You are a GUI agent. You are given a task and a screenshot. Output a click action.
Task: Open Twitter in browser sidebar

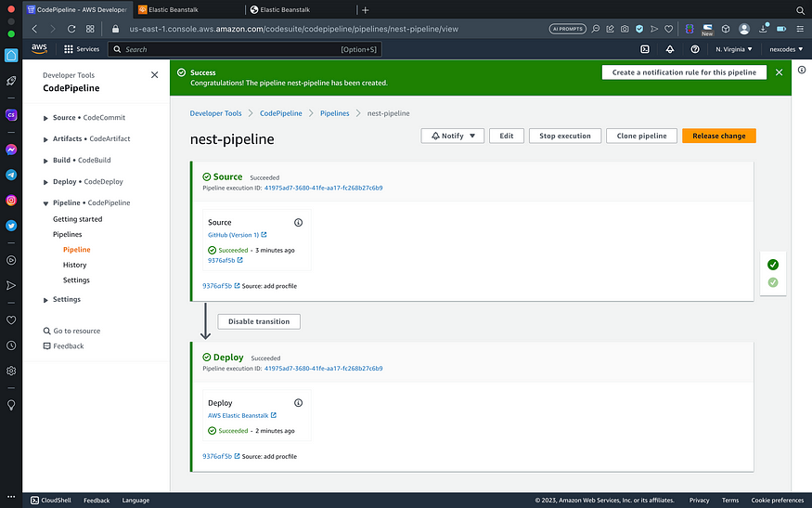coord(11,226)
